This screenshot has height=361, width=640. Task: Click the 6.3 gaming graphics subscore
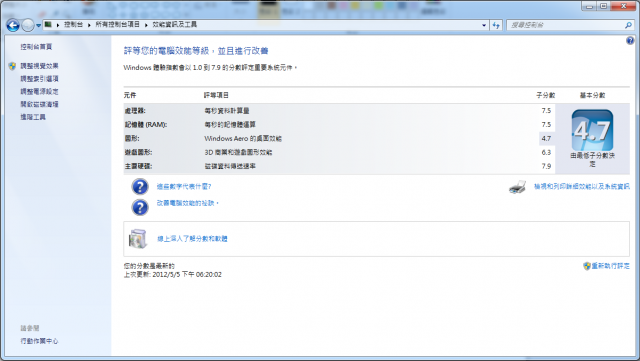[546, 152]
